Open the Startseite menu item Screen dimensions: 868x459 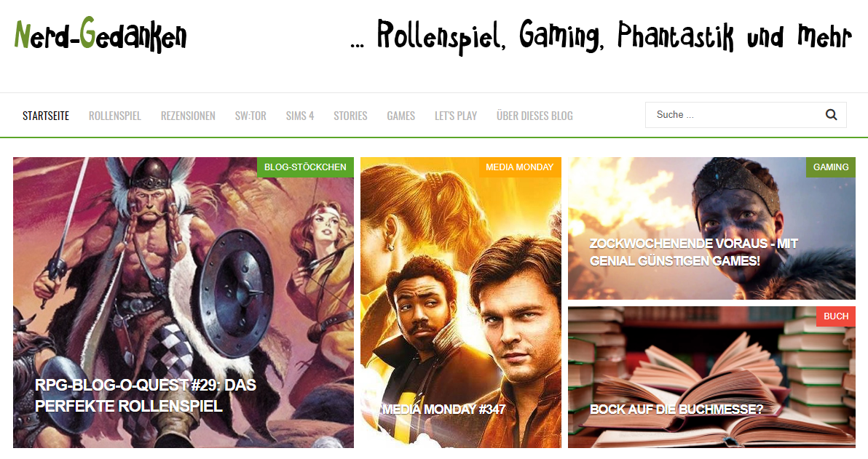point(46,116)
